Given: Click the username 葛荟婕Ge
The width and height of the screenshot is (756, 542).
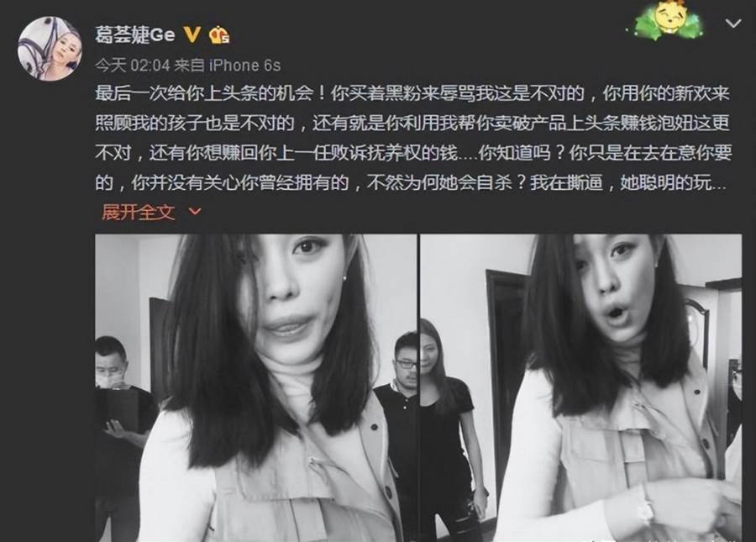Looking at the screenshot, I should click(x=135, y=34).
